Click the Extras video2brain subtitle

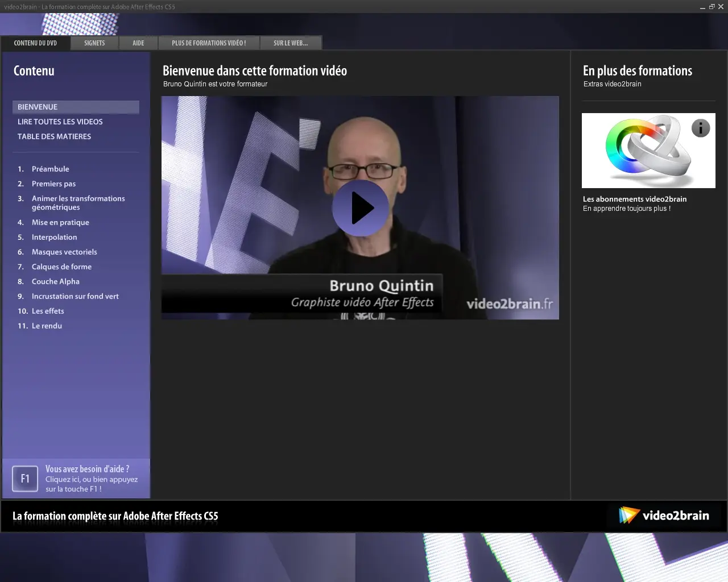click(x=613, y=84)
